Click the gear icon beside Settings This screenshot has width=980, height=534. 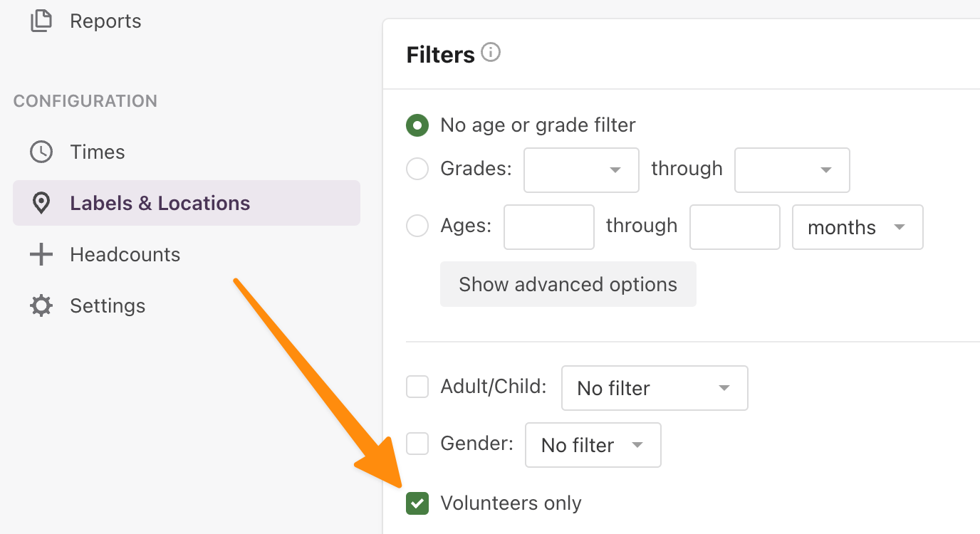click(41, 305)
